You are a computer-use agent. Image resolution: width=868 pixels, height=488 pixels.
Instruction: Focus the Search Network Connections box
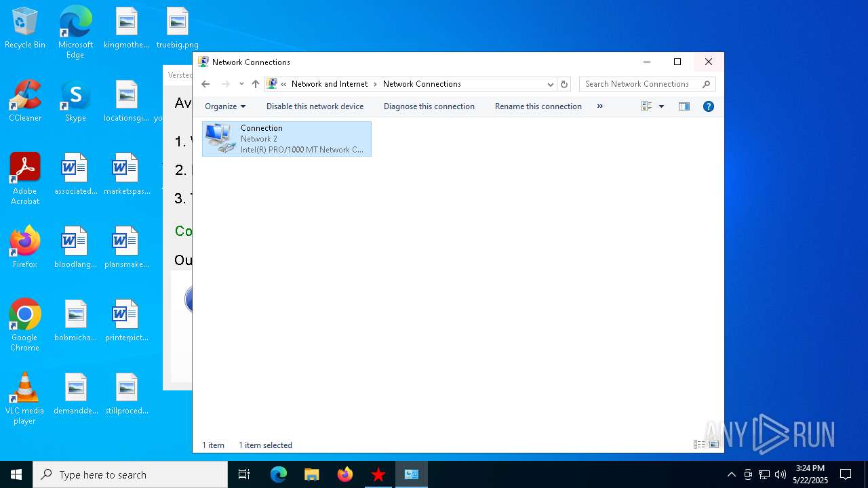[x=647, y=84]
